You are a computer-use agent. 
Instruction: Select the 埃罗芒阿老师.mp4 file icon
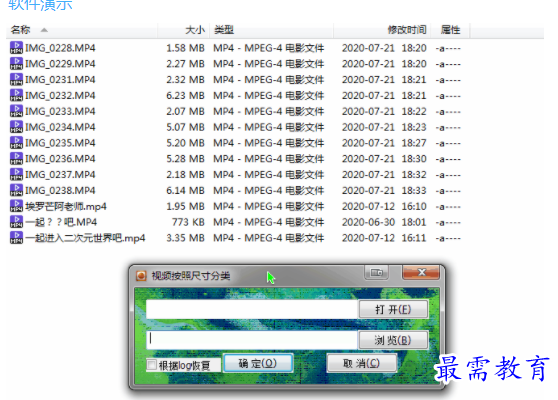16,206
